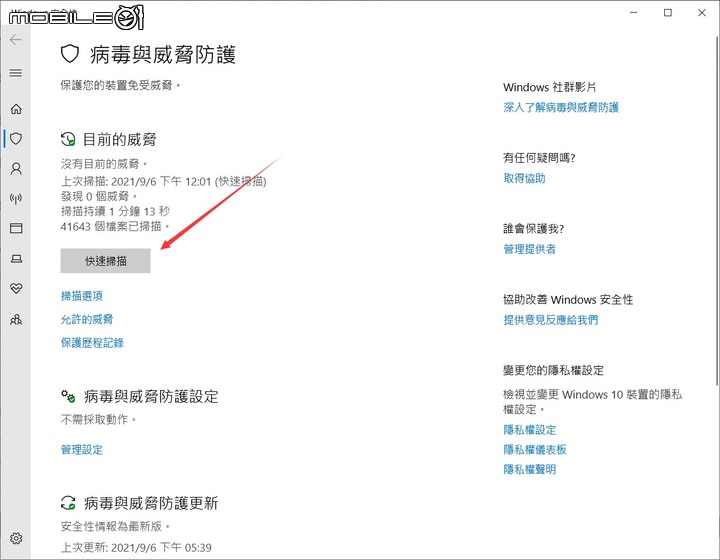Maximize the Windows Security window
Image resolution: width=720 pixels, height=560 pixels.
[668, 13]
